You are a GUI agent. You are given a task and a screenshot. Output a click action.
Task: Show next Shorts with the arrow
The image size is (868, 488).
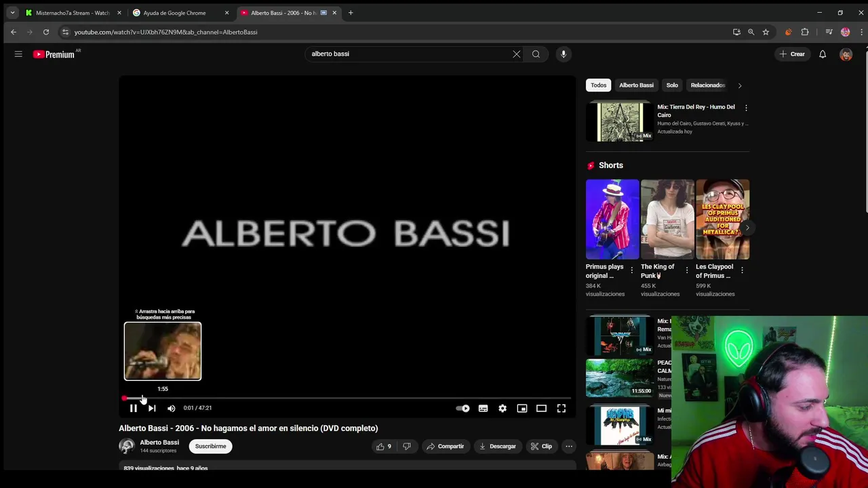747,228
